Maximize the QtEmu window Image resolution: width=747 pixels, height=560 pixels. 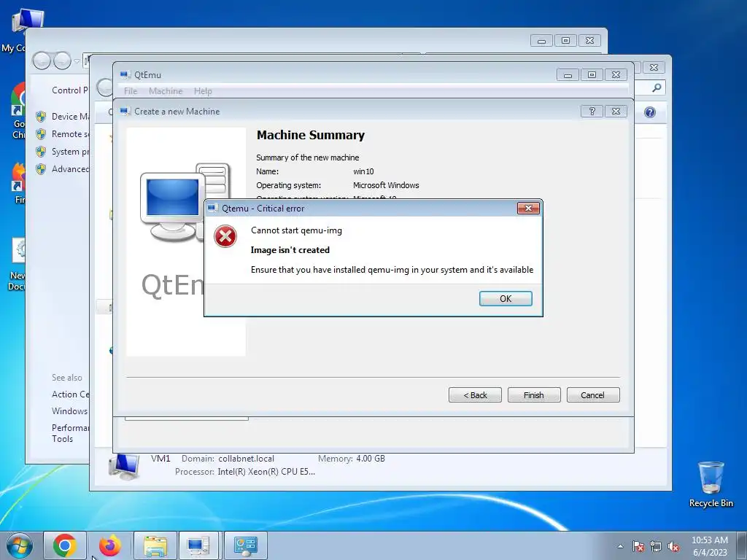pyautogui.click(x=592, y=75)
